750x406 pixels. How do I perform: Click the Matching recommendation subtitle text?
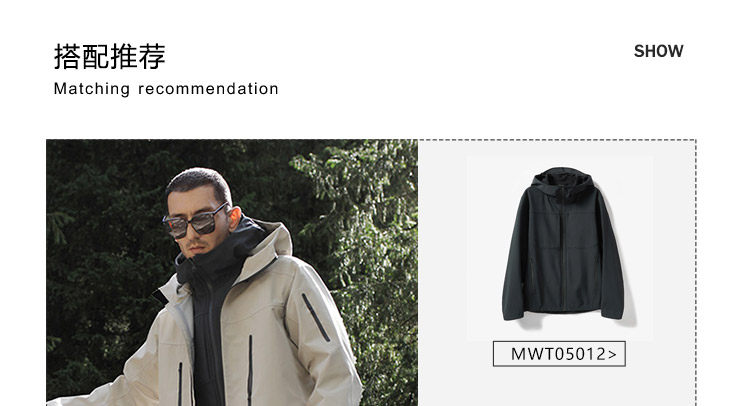tap(166, 88)
